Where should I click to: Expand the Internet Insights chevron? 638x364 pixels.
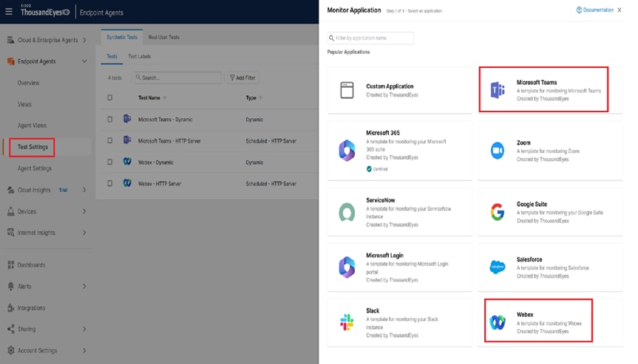click(x=84, y=233)
